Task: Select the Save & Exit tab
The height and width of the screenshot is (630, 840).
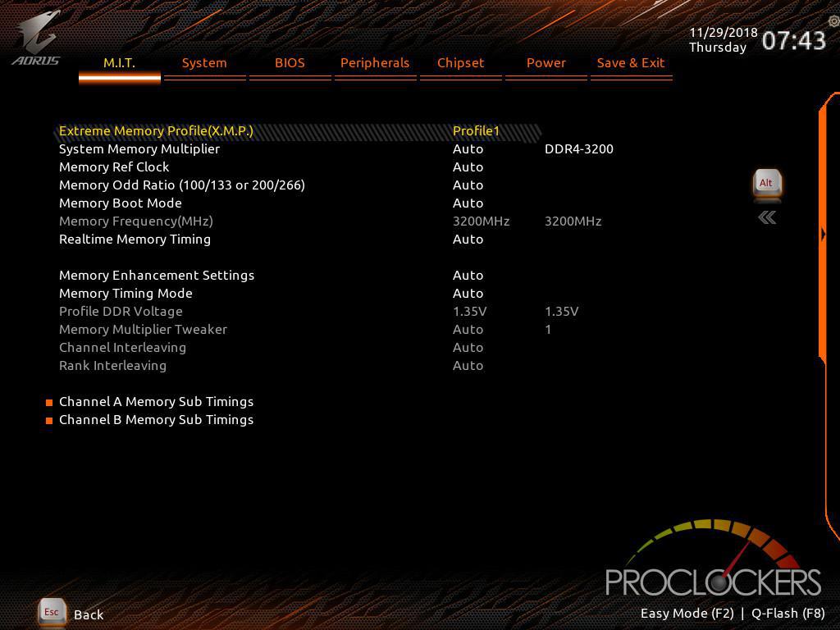Action: click(631, 63)
